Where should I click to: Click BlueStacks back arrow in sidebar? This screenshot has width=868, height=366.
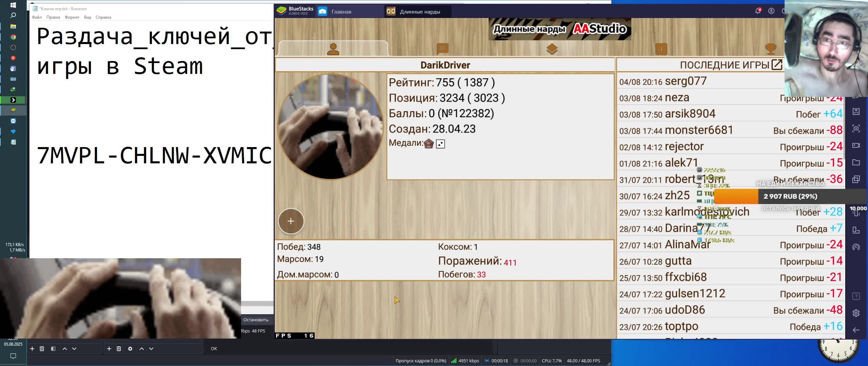(x=856, y=330)
